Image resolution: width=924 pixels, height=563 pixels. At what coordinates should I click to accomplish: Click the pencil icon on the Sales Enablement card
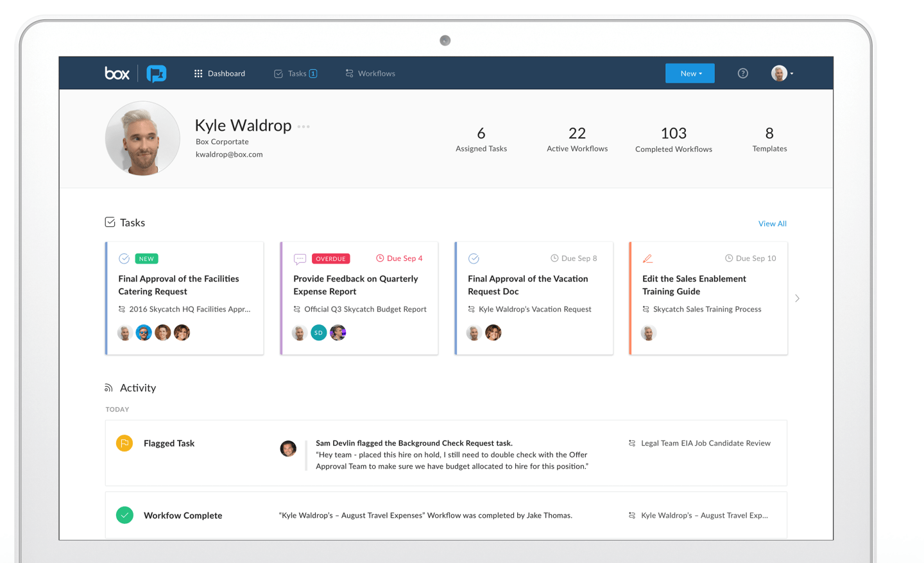647,259
